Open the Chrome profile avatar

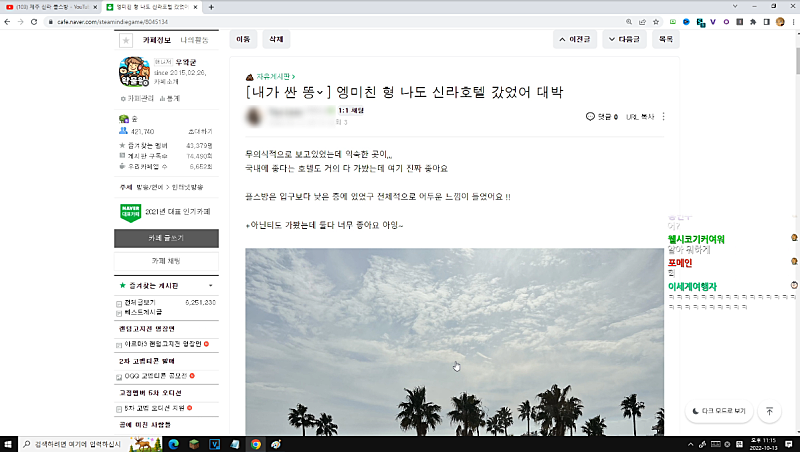(x=780, y=22)
